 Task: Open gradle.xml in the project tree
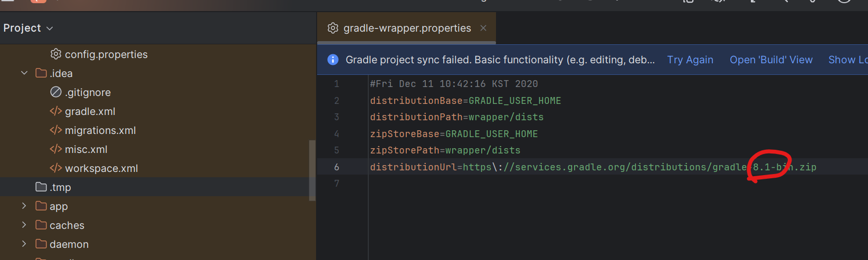tap(90, 111)
